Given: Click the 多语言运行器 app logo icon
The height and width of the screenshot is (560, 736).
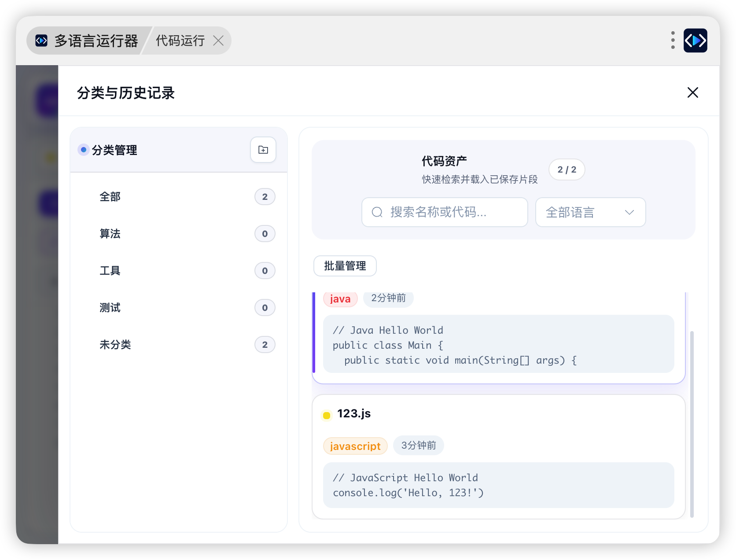Looking at the screenshot, I should 41,41.
